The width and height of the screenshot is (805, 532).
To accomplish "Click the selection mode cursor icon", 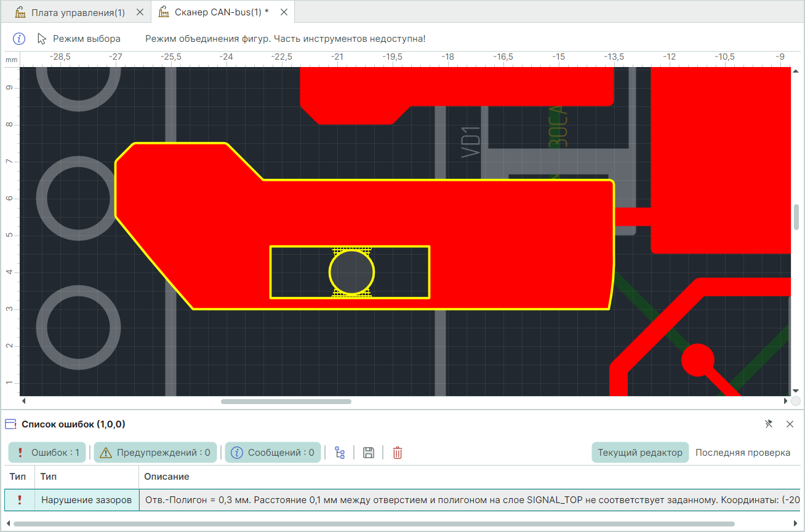I will [42, 39].
